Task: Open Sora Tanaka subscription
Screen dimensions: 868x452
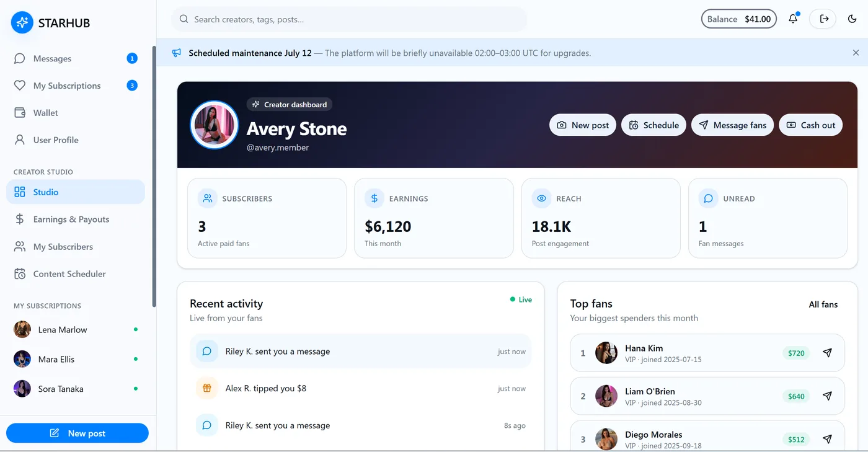Action: pyautogui.click(x=76, y=389)
